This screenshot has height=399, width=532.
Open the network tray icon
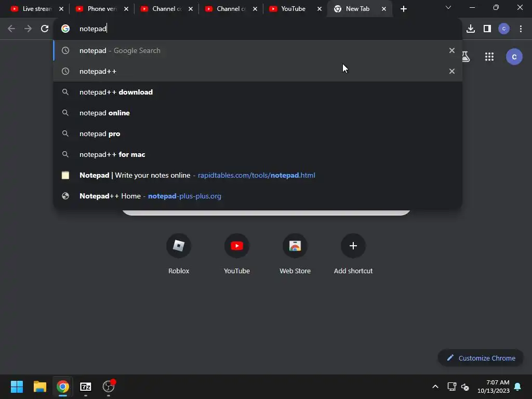tap(451, 387)
